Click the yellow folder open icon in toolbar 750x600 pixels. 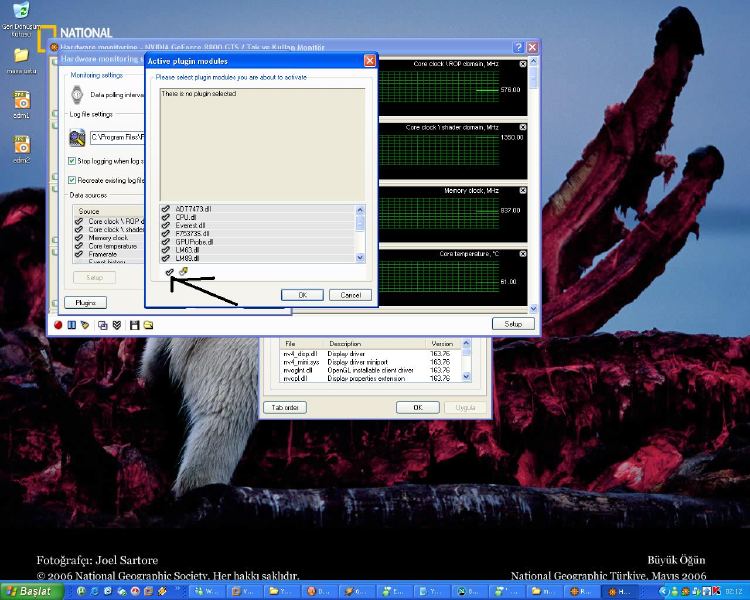[x=148, y=325]
